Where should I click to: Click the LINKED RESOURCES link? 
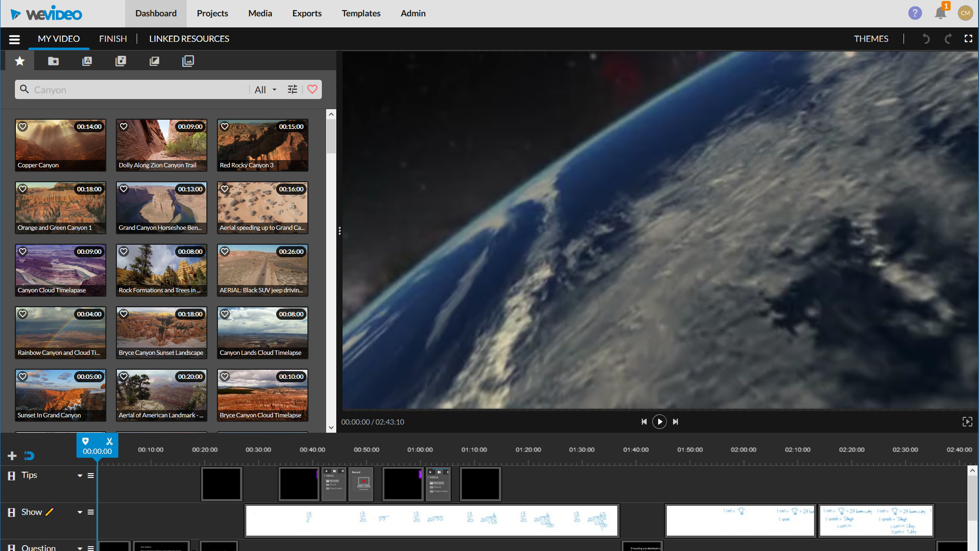coord(189,38)
